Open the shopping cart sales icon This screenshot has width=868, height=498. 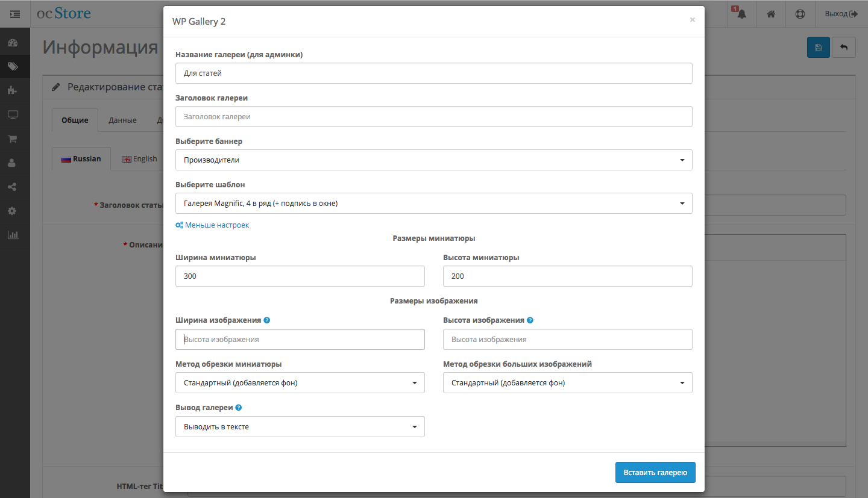[13, 139]
